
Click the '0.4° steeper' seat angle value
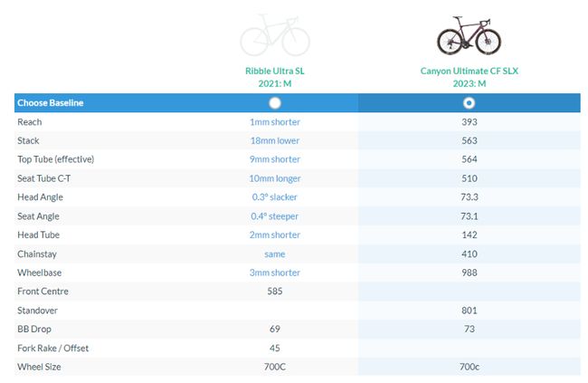(x=275, y=216)
